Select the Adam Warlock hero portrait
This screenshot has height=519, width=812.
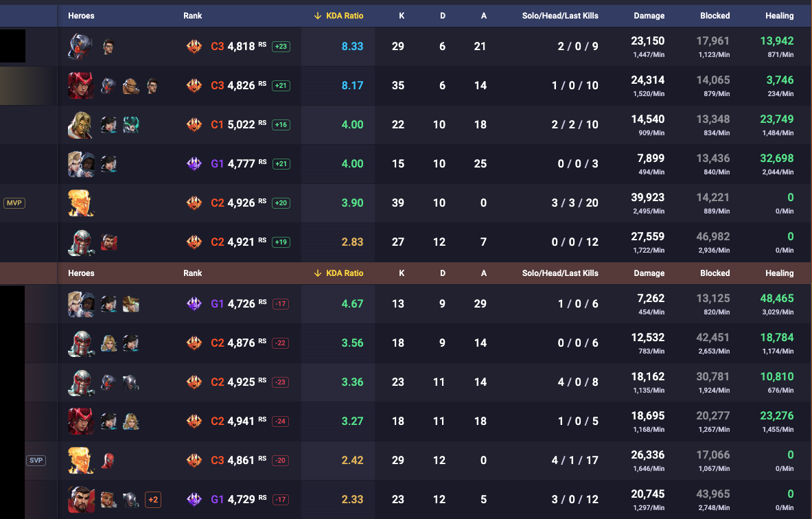[x=81, y=125]
